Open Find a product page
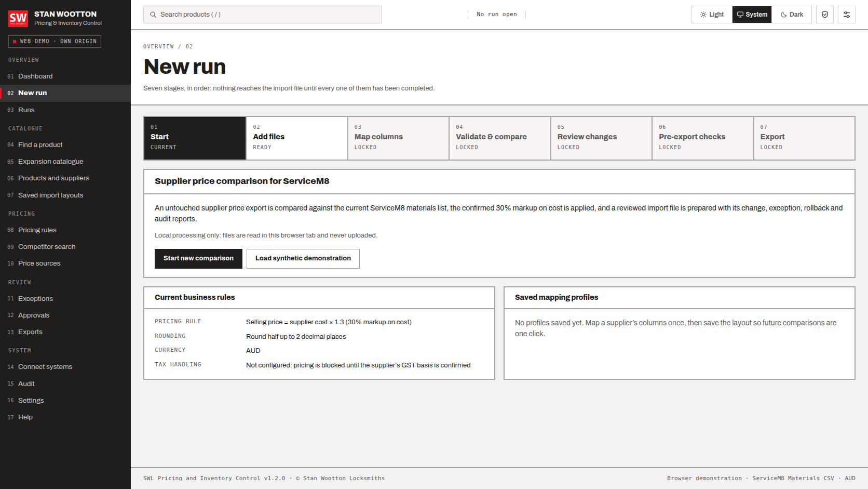This screenshot has width=868, height=489. coord(65,145)
